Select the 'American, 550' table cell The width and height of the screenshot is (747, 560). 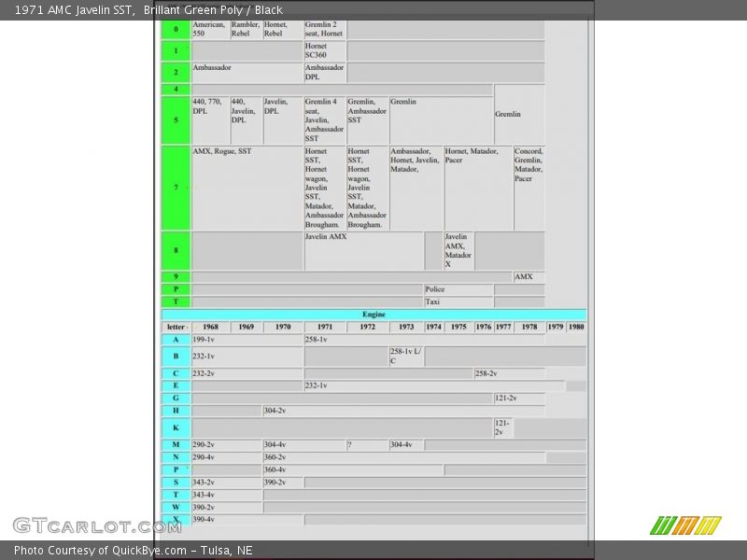[x=211, y=30]
